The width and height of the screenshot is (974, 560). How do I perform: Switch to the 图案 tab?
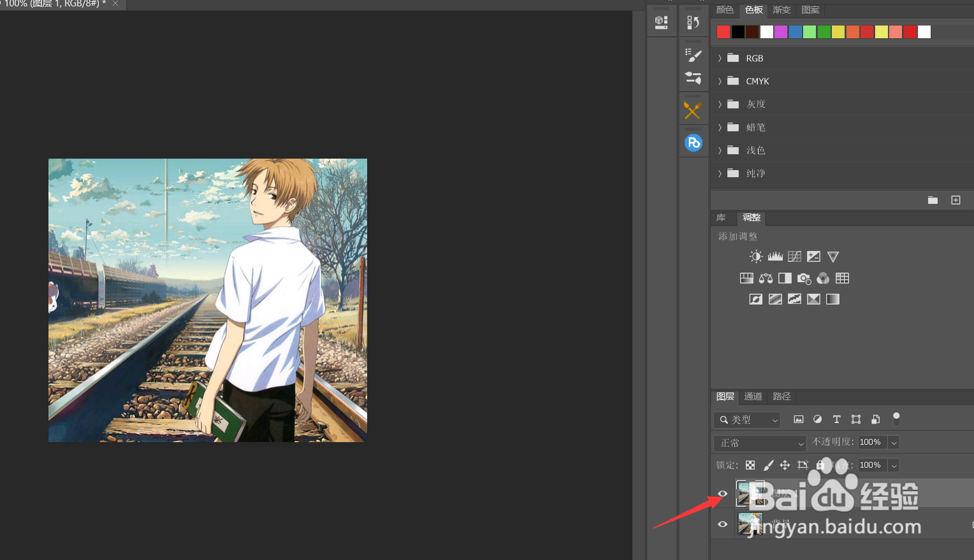[x=811, y=10]
